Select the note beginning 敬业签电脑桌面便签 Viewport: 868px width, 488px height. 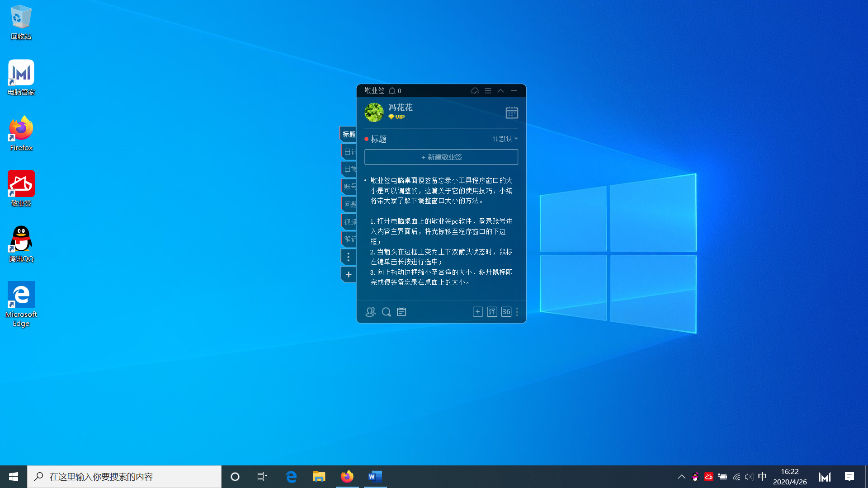[441, 231]
